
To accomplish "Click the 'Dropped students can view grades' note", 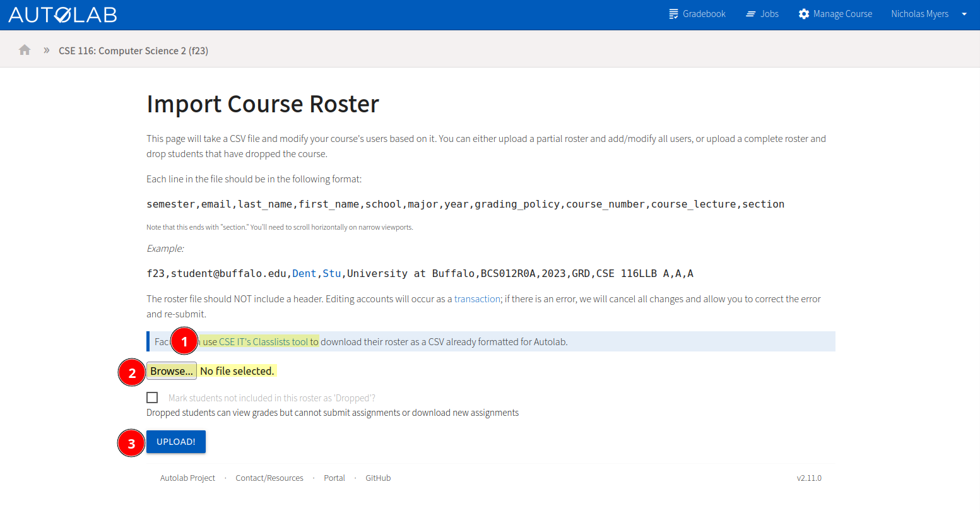I will pyautogui.click(x=333, y=413).
